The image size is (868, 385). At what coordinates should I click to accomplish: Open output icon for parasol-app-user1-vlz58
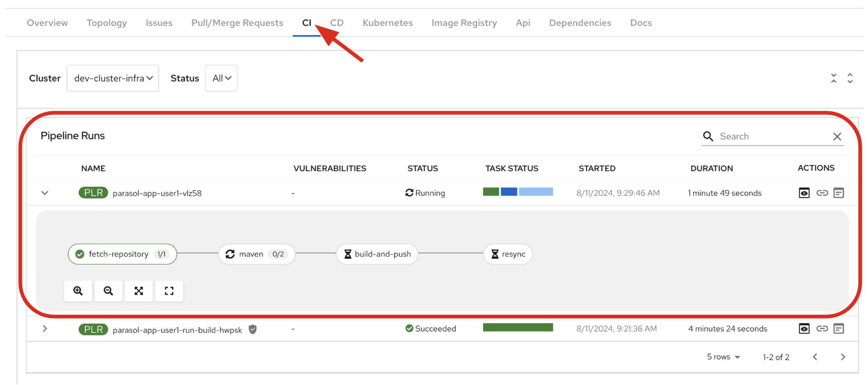(839, 193)
